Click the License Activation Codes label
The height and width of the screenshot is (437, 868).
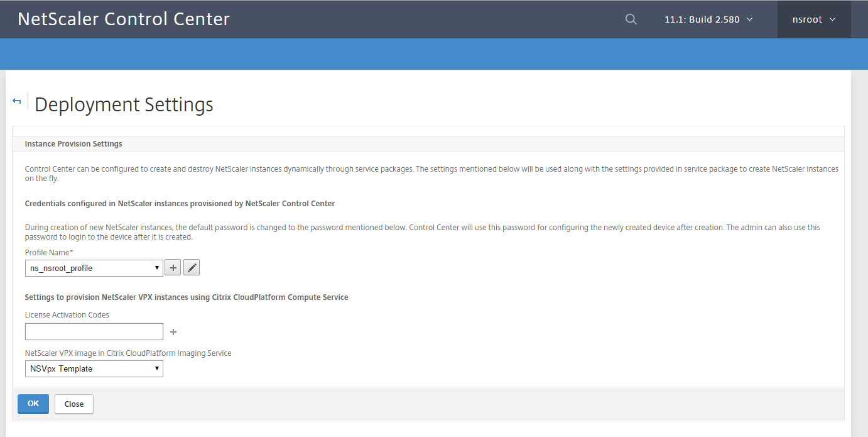pyautogui.click(x=67, y=315)
